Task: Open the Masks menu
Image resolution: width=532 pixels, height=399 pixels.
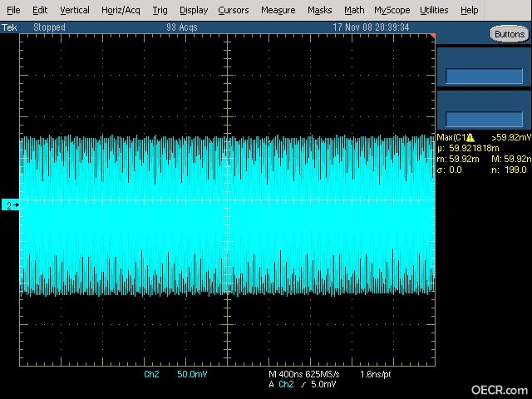Action: click(319, 10)
